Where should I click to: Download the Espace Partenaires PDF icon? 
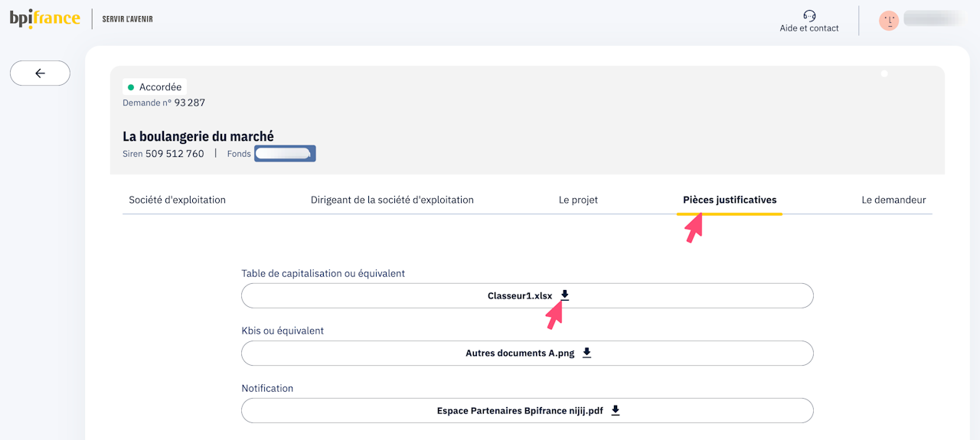coord(616,410)
